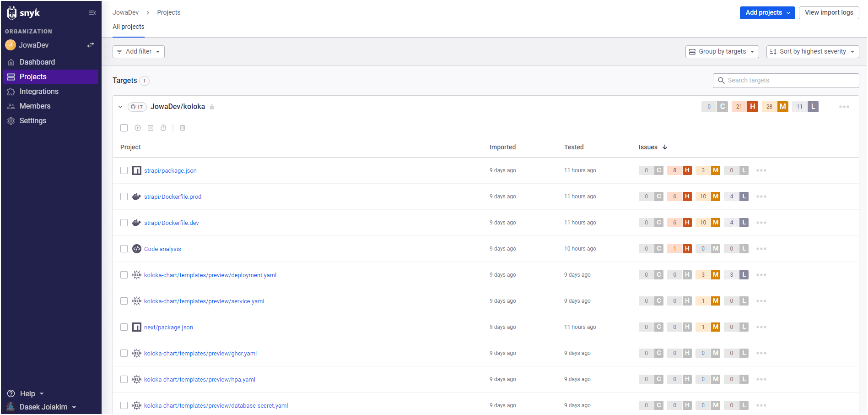
Task: Open more options for Code analysis row
Action: pos(761,249)
